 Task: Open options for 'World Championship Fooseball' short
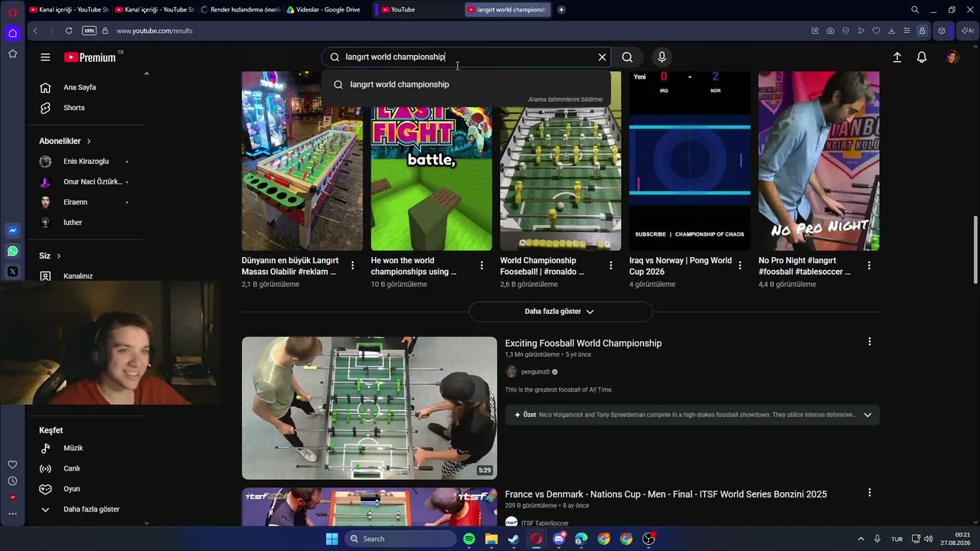click(611, 266)
